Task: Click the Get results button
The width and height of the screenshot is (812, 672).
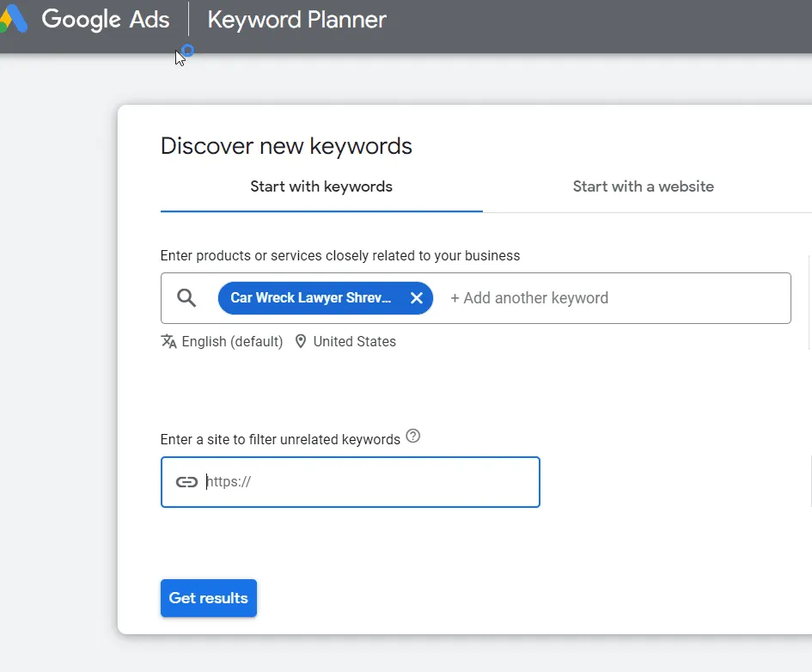Action: tap(209, 598)
